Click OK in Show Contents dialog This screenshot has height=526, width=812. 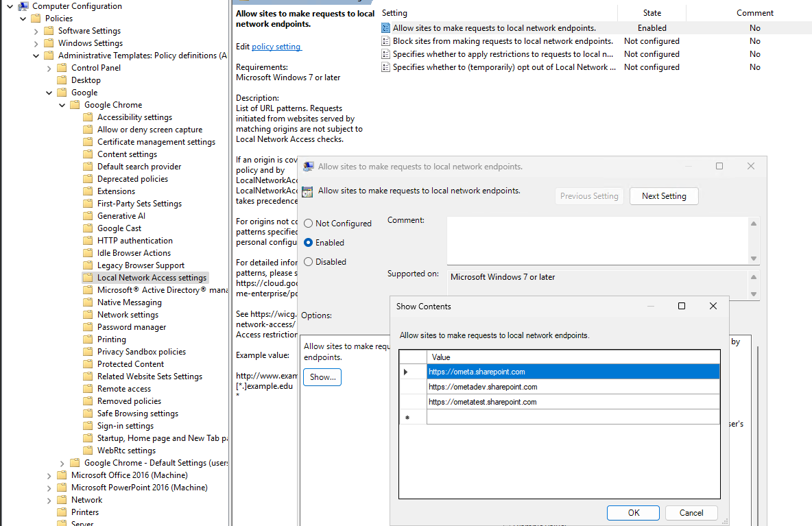click(633, 512)
